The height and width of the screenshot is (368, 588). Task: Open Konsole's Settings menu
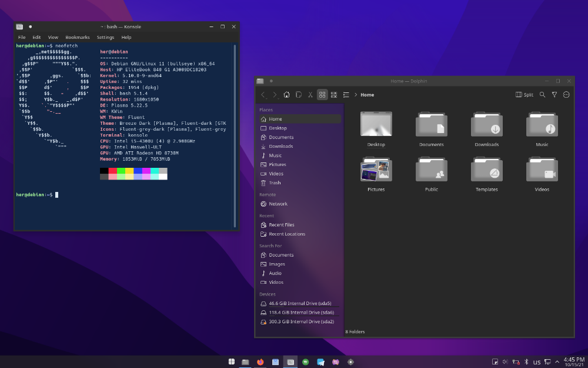[105, 37]
